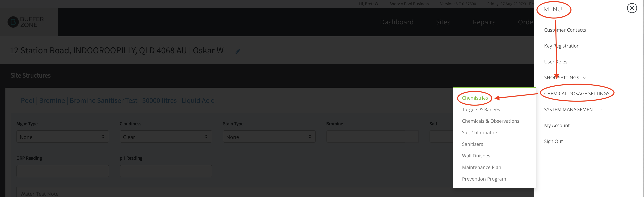Viewport: 644px width, 197px height.
Task: Click the Sign Out link
Action: tap(553, 141)
